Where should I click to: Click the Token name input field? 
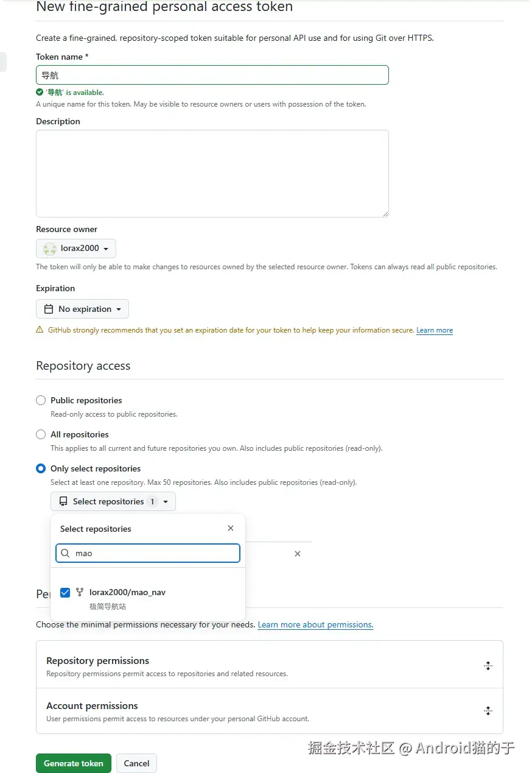click(x=212, y=75)
